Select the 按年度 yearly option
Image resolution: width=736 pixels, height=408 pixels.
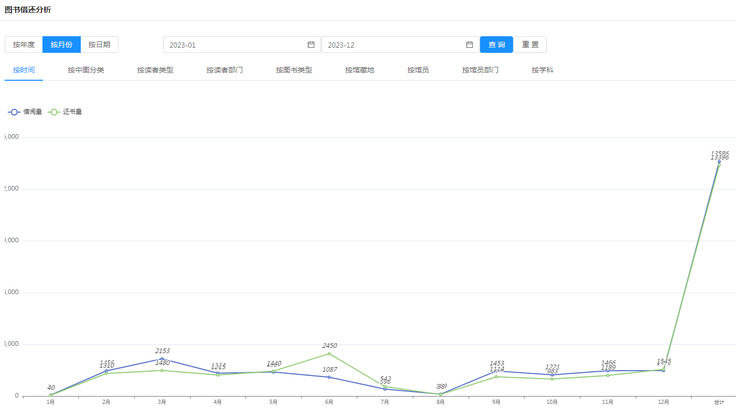[x=23, y=45]
